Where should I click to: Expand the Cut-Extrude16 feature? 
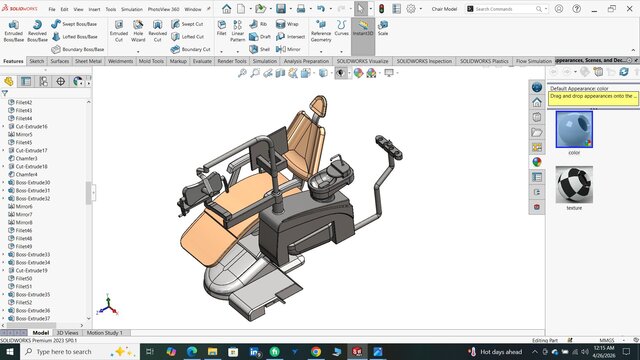(x=4, y=127)
